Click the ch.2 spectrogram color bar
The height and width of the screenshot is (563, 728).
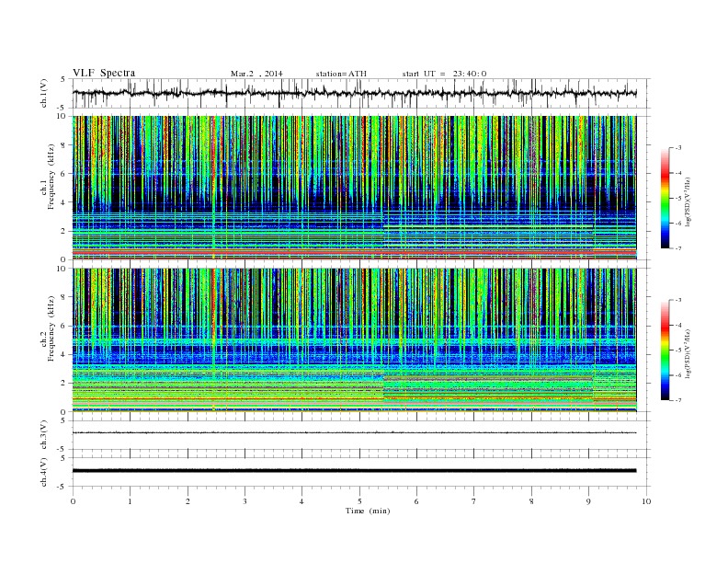[665, 350]
